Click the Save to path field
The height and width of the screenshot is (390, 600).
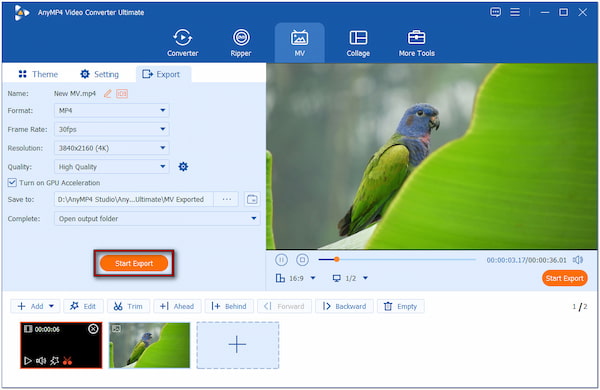tap(134, 199)
